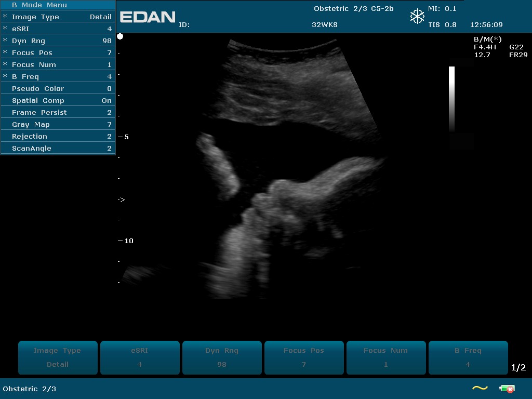
Task: Toggle Spatial Comp setting in menu
Action: tap(58, 101)
